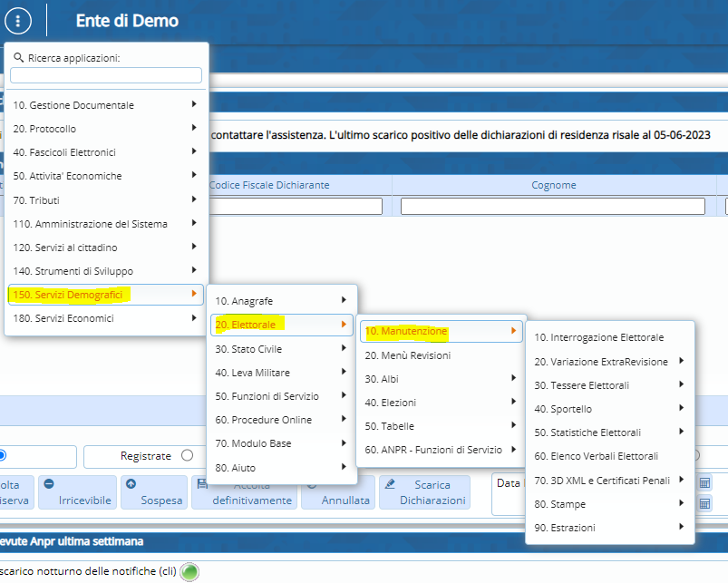Click the Cognome filter input field

click(x=553, y=207)
